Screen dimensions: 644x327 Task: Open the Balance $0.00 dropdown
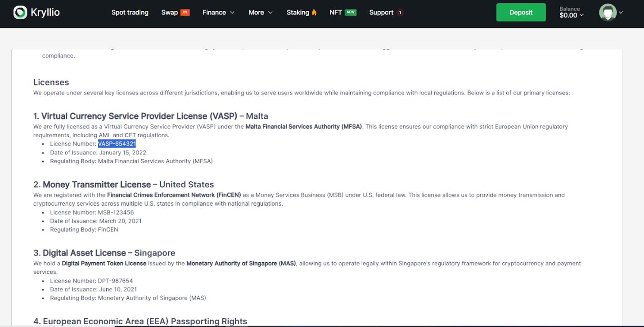point(572,13)
